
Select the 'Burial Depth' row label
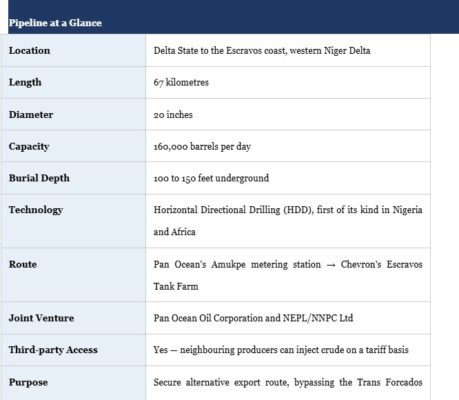39,178
